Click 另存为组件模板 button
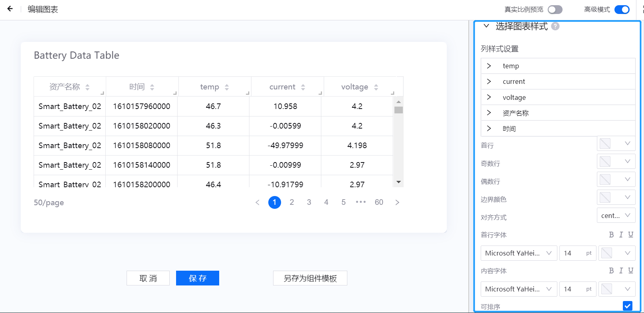Viewport: 644px width, 313px height. click(310, 278)
